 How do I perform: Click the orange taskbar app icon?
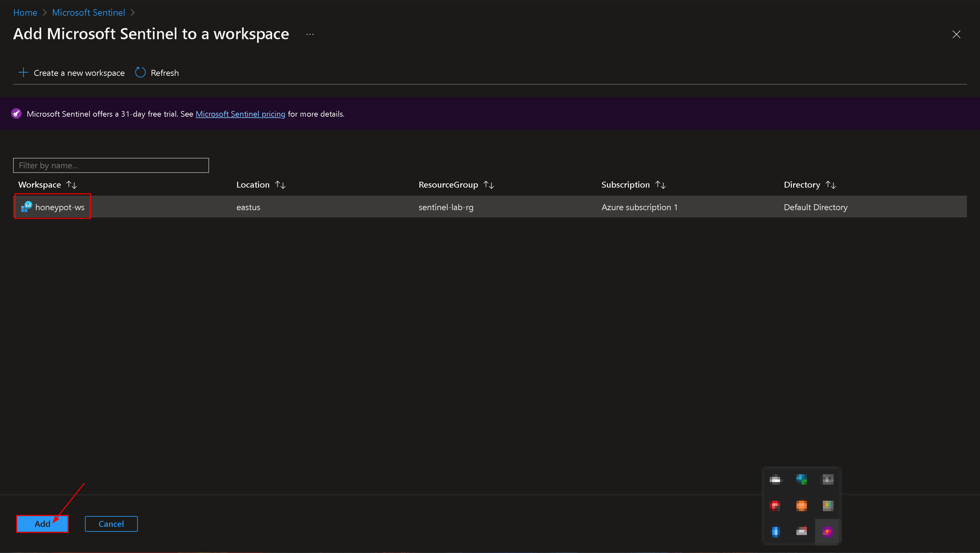pyautogui.click(x=802, y=505)
